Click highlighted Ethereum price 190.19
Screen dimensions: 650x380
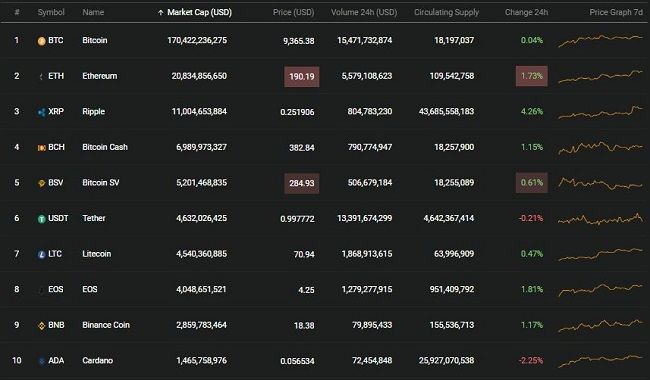point(302,77)
